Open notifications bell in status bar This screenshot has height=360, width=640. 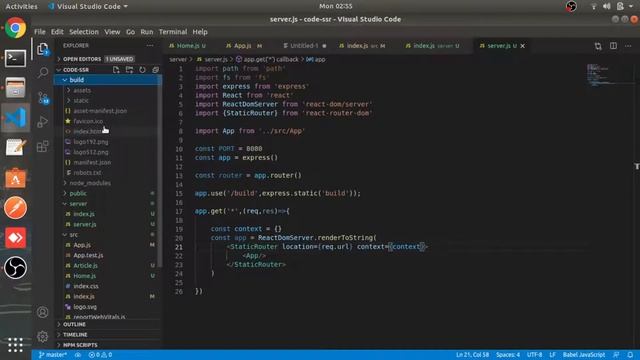click(630, 355)
